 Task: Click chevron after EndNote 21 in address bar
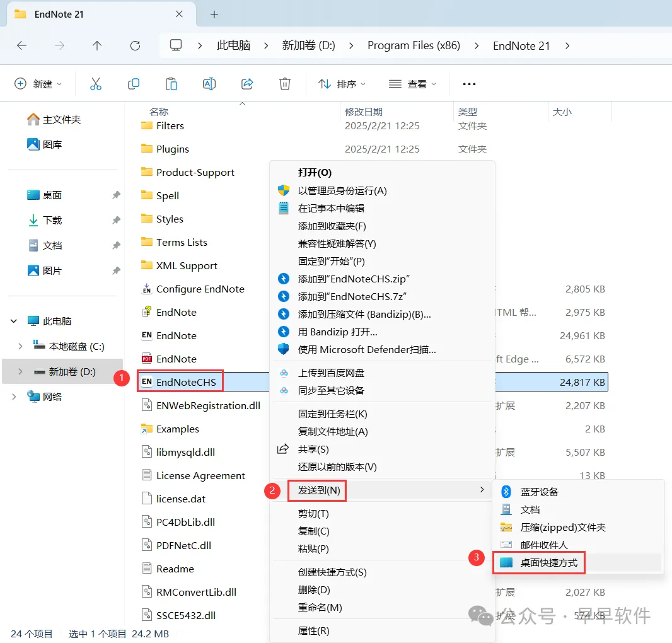[567, 45]
